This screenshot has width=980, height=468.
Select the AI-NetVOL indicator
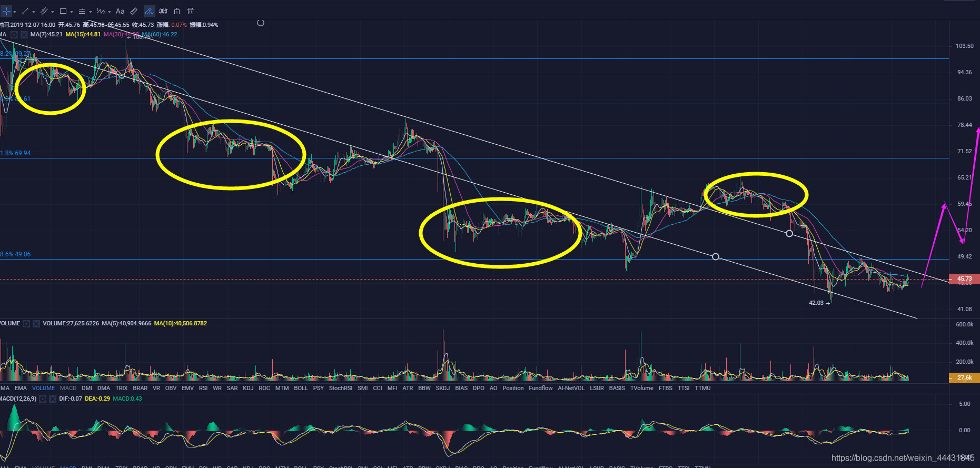click(x=571, y=388)
